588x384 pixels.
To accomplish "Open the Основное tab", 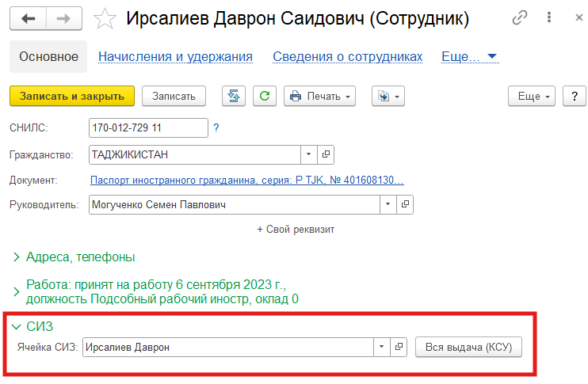I will pyautogui.click(x=48, y=56).
